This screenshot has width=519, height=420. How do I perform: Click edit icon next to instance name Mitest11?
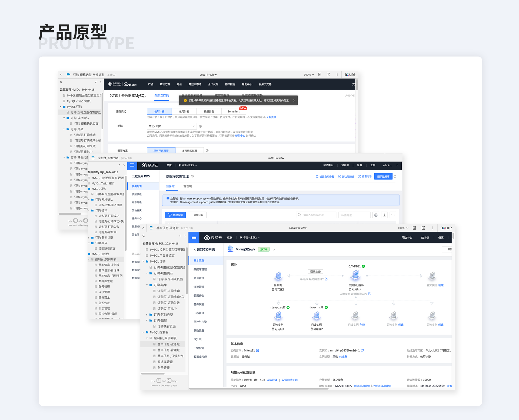258,350
